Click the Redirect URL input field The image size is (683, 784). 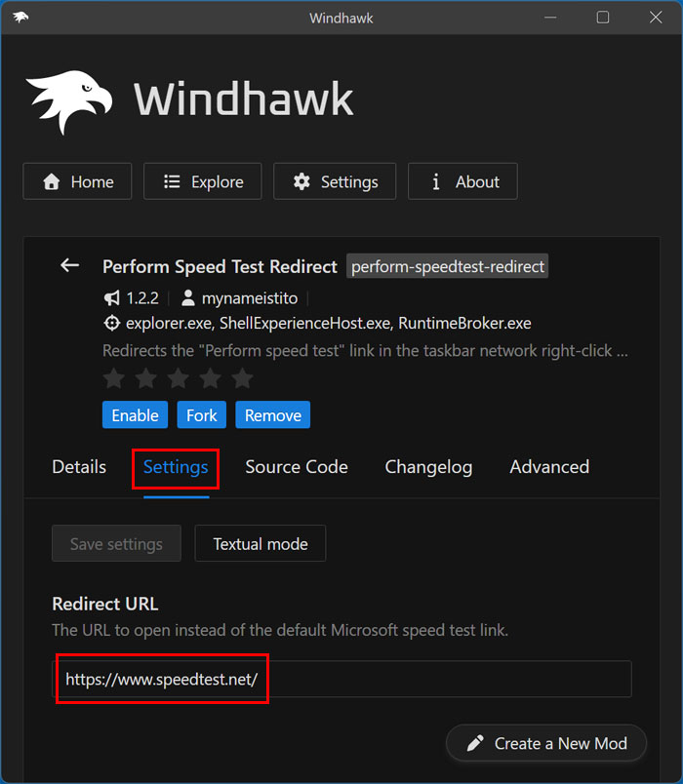pos(341,679)
